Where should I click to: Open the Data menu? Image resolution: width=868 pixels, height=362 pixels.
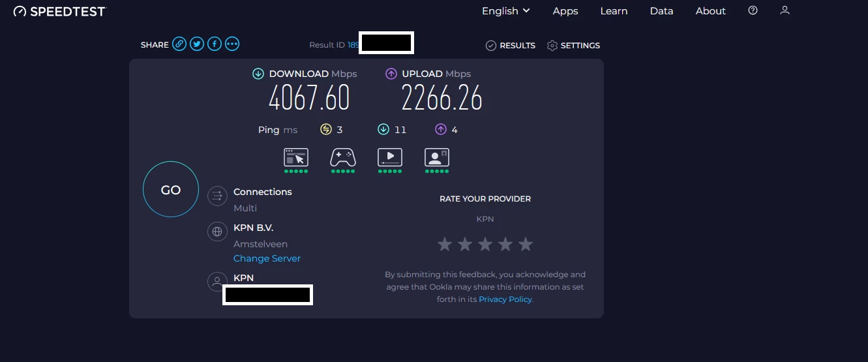[661, 10]
